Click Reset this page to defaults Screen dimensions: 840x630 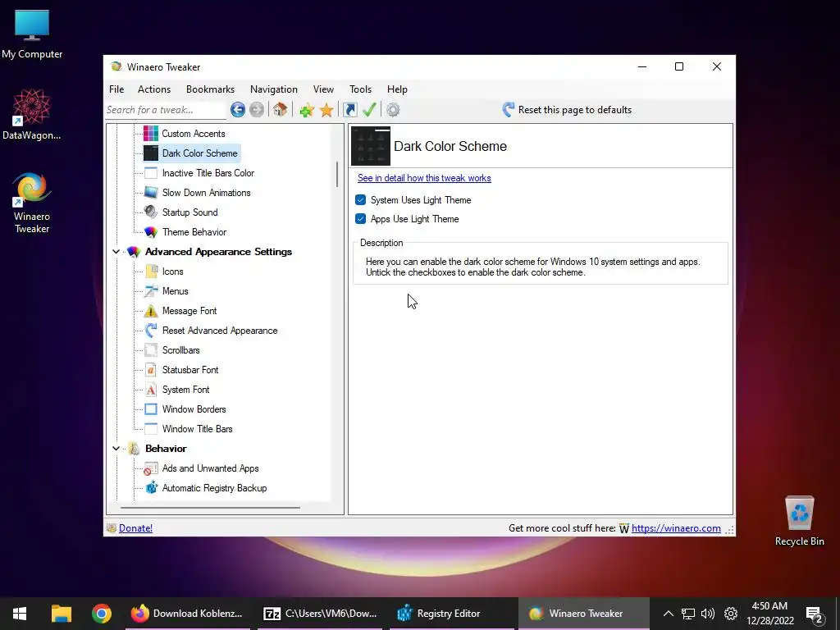[567, 110]
